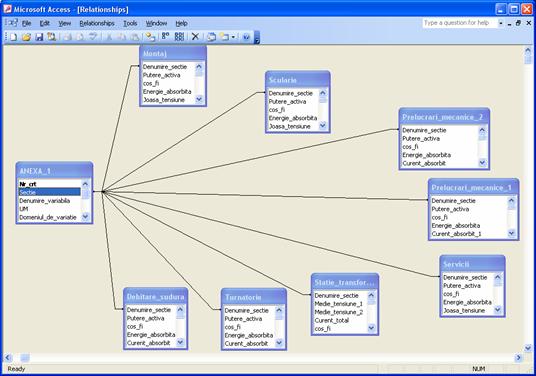Click the Show Table toolbar icon
Image resolution: width=536 pixels, height=376 pixels.
150,37
